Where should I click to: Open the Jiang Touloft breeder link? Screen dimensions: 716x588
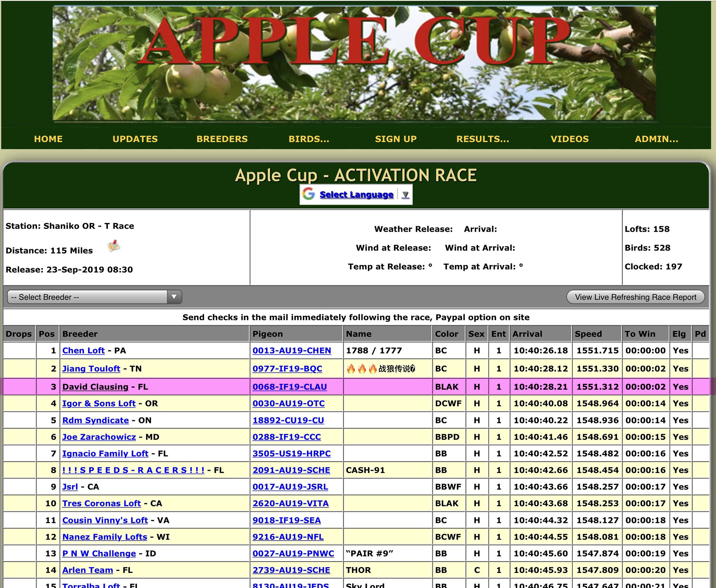pyautogui.click(x=91, y=368)
